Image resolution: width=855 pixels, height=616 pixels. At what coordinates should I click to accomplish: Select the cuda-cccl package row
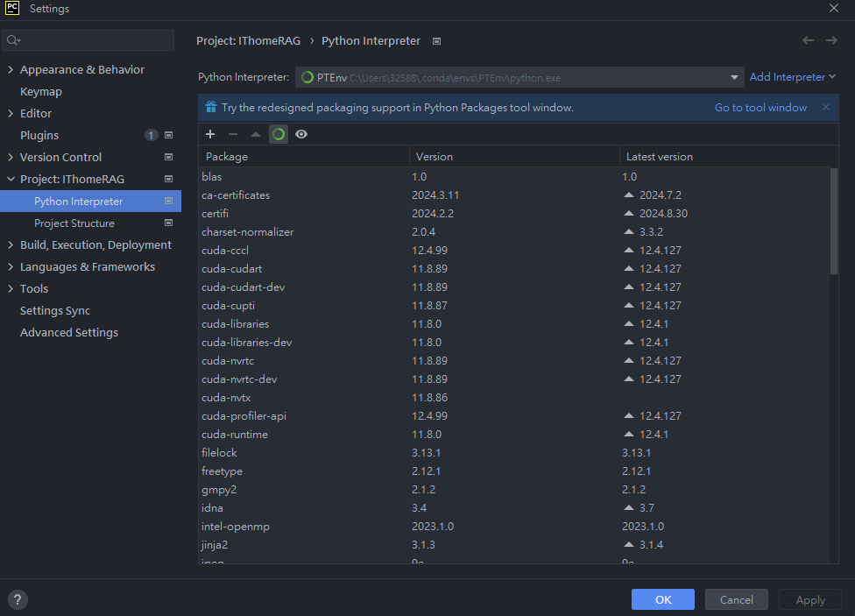point(513,251)
